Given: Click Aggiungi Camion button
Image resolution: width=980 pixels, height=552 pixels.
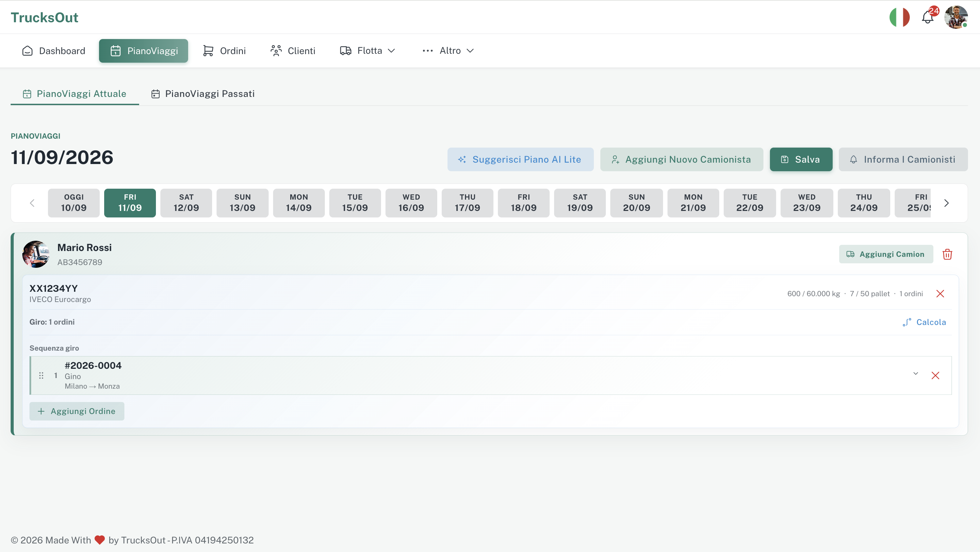Looking at the screenshot, I should pos(886,254).
